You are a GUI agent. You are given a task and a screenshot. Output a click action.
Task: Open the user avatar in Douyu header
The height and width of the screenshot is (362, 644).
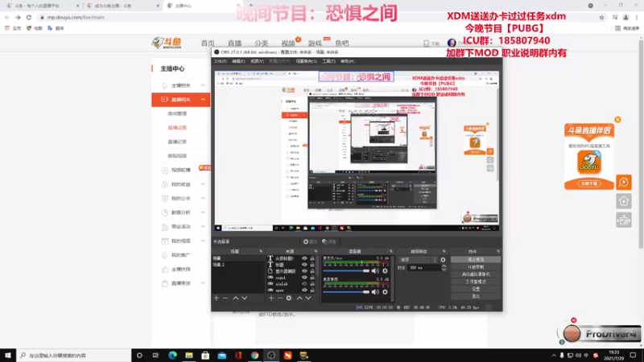[452, 43]
